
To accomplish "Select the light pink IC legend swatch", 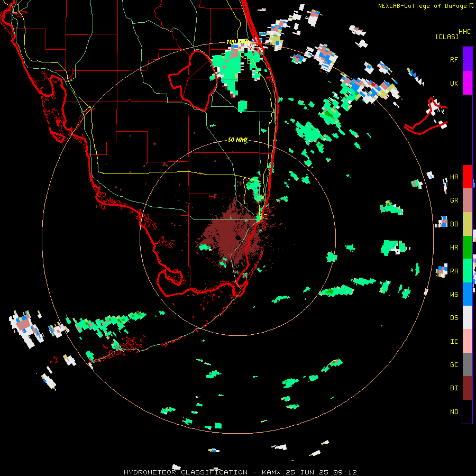I will (x=467, y=341).
